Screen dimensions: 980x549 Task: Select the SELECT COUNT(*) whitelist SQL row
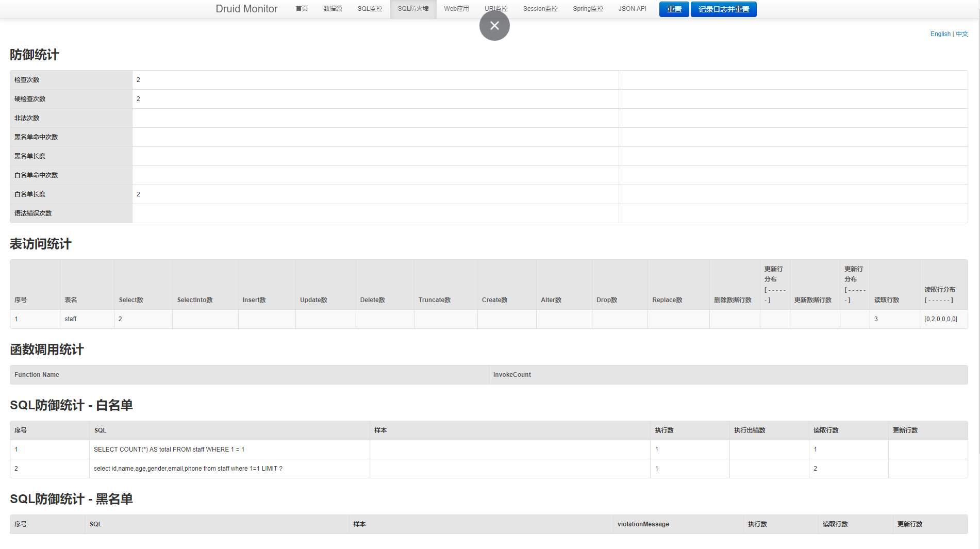(169, 450)
